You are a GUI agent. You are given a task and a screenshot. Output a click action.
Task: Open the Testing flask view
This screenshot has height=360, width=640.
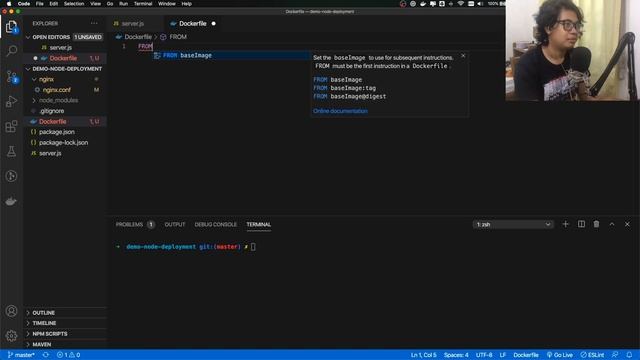pos(11,151)
